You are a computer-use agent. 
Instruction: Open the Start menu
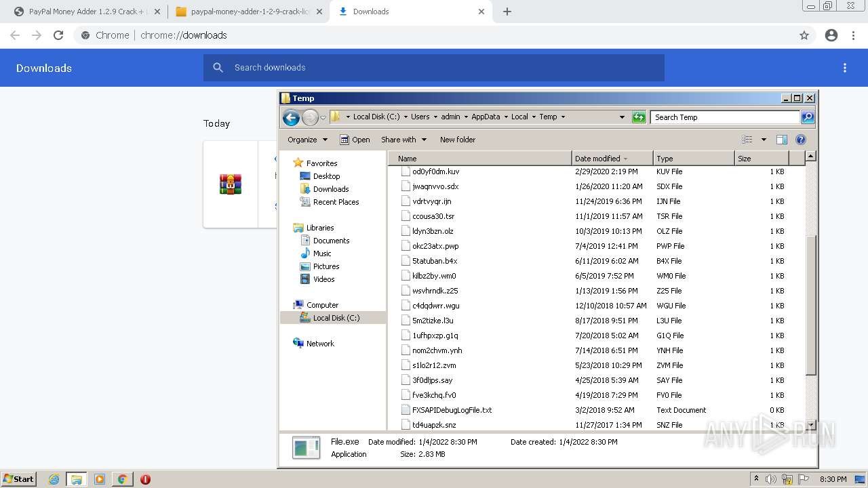click(19, 479)
